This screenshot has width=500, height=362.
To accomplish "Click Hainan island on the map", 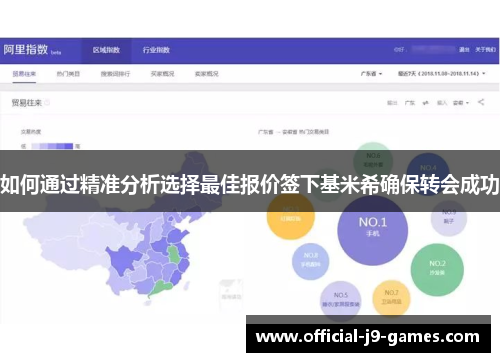I will [147, 303].
